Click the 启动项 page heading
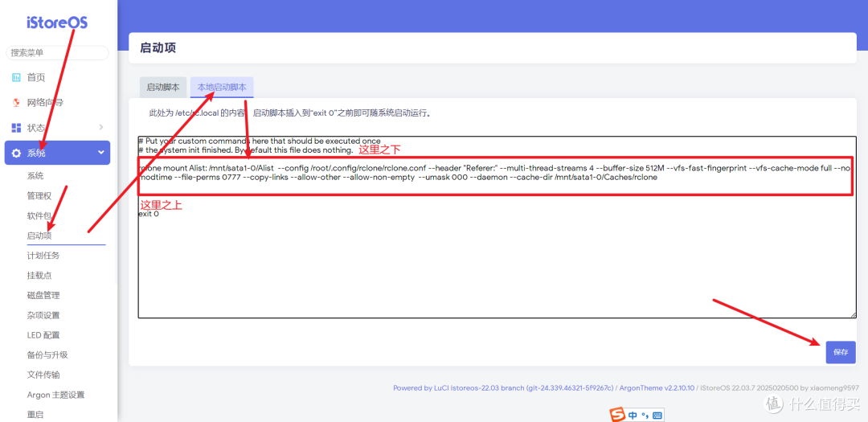 click(x=158, y=47)
